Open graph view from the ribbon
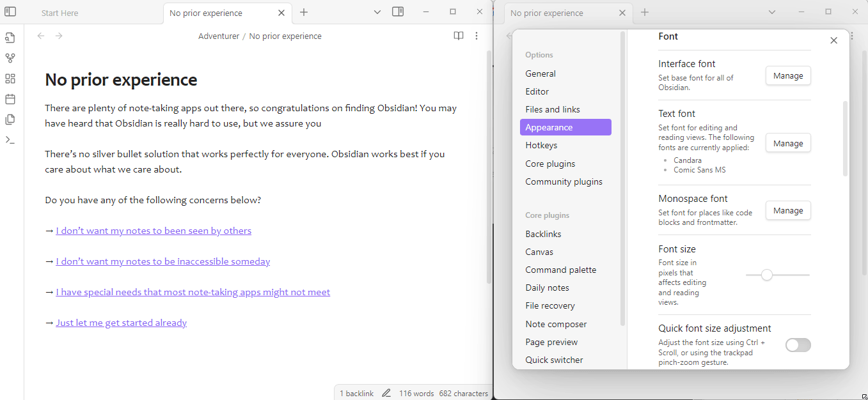The width and height of the screenshot is (868, 400). coord(10,58)
